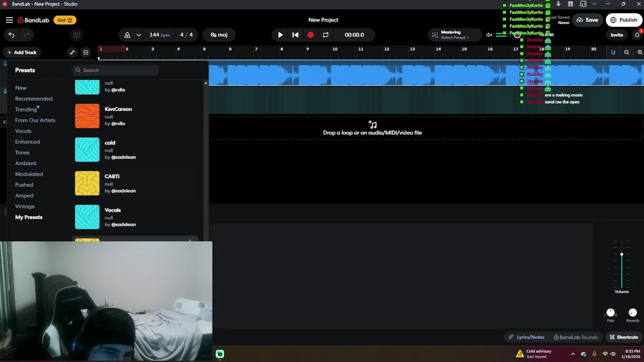Choose the KenCarson preset thumbnail
644x362 pixels.
(x=87, y=116)
